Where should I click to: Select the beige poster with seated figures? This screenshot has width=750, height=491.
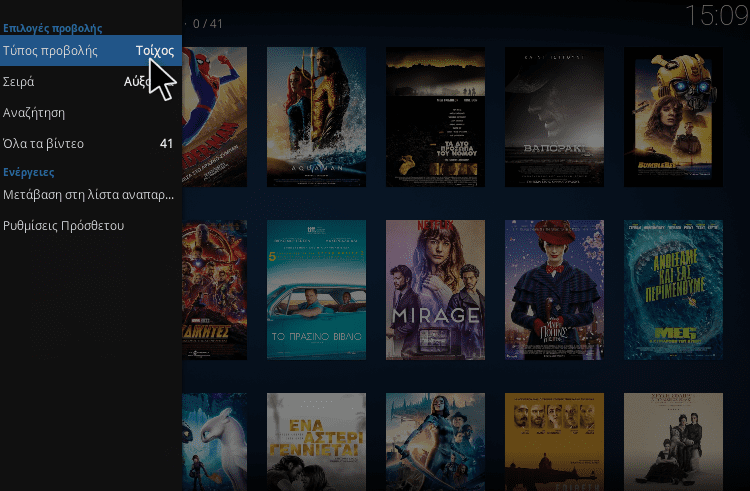[x=673, y=442]
